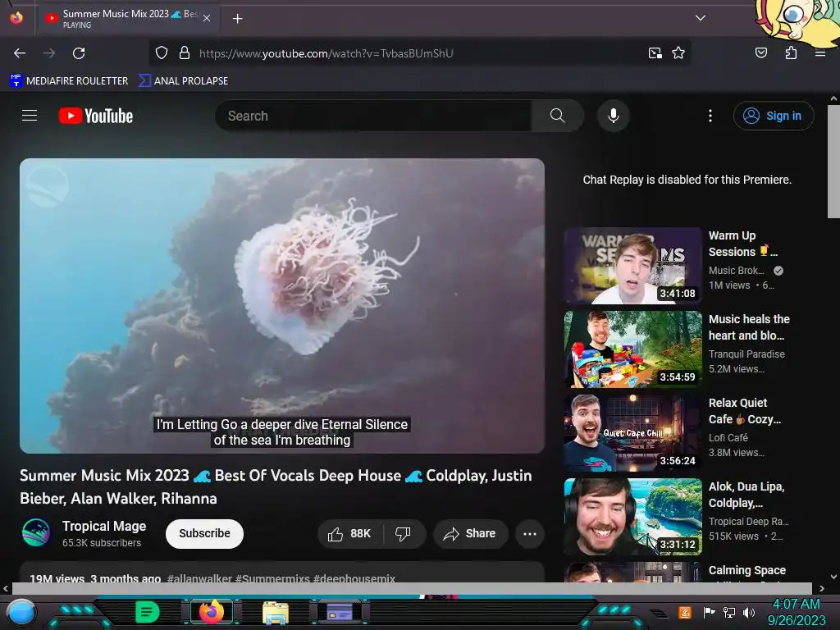Open Music heals the heart thumbnail

(x=632, y=349)
